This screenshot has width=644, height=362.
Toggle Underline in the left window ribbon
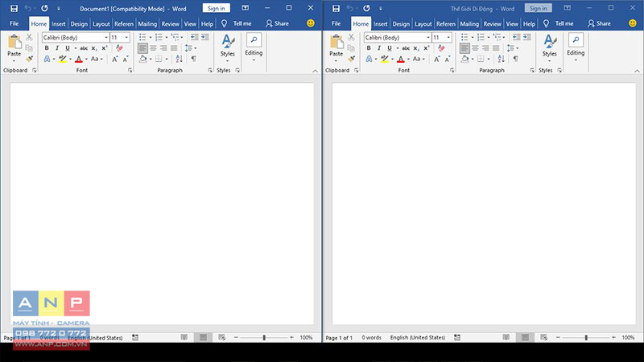[x=68, y=48]
